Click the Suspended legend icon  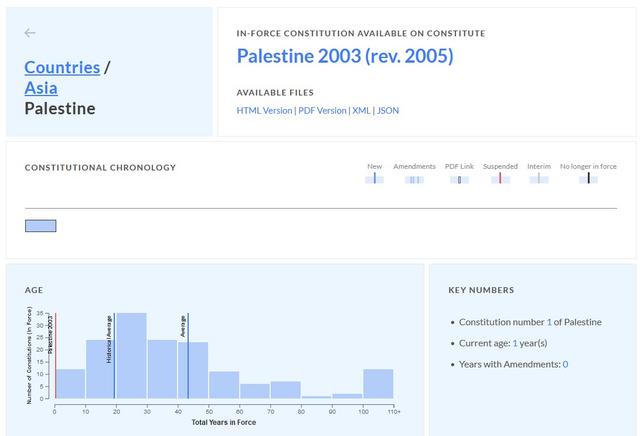(x=500, y=179)
